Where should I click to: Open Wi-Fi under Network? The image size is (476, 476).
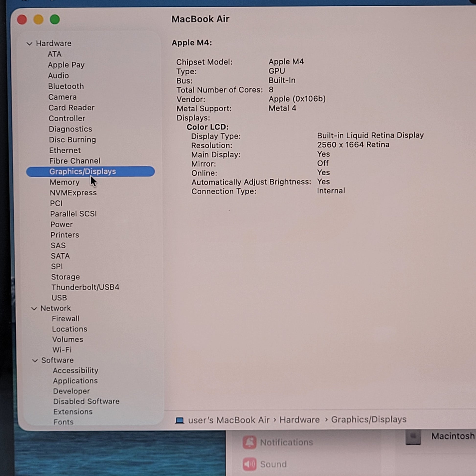[62, 350]
